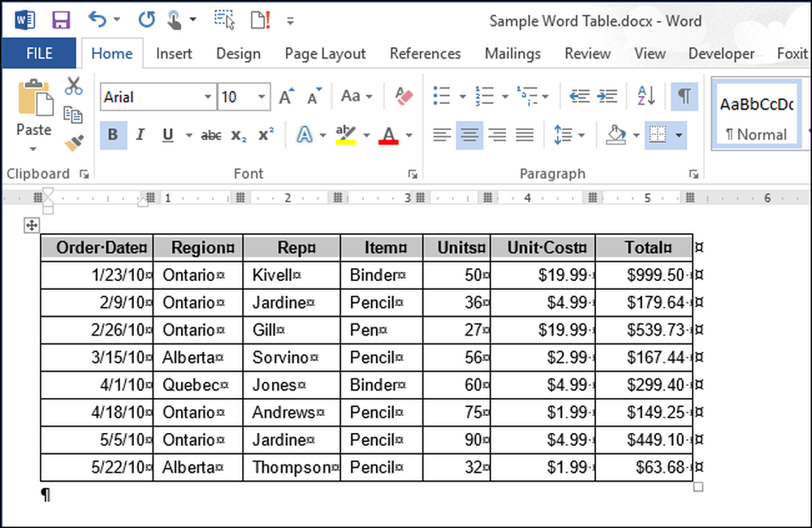Click the Order Date header cell
Image resolution: width=812 pixels, height=528 pixels.
tap(97, 248)
